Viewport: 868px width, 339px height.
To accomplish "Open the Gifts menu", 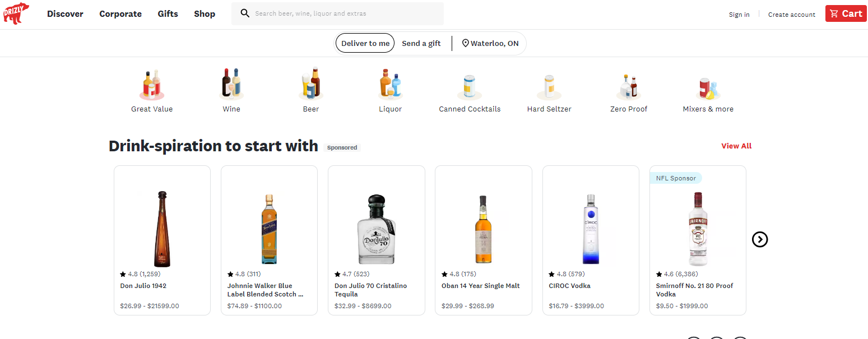I will pos(168,14).
